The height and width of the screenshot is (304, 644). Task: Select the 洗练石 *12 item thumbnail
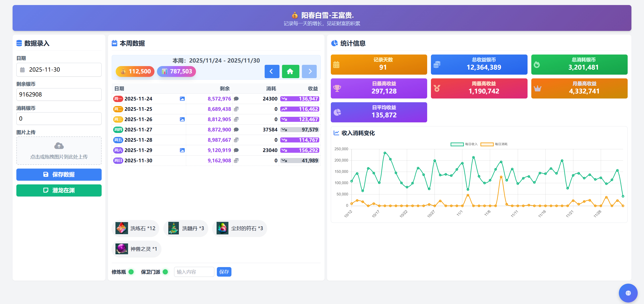(x=122, y=228)
